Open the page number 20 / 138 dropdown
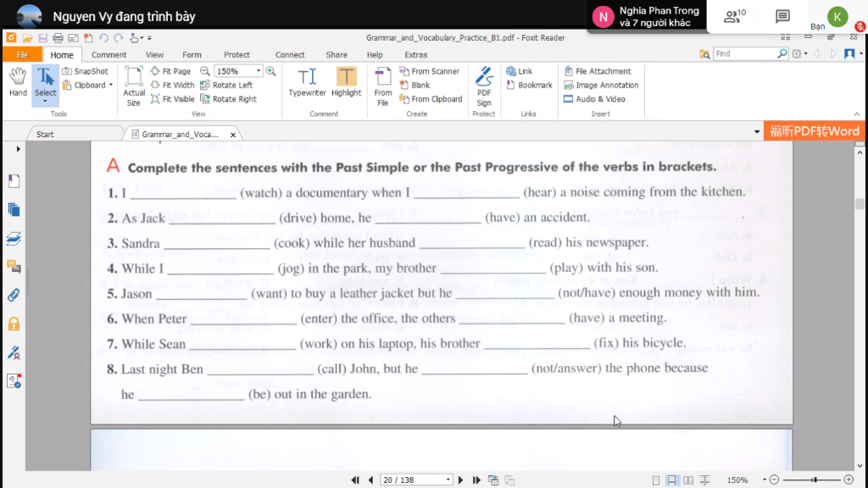The height and width of the screenshot is (488, 868). [448, 480]
